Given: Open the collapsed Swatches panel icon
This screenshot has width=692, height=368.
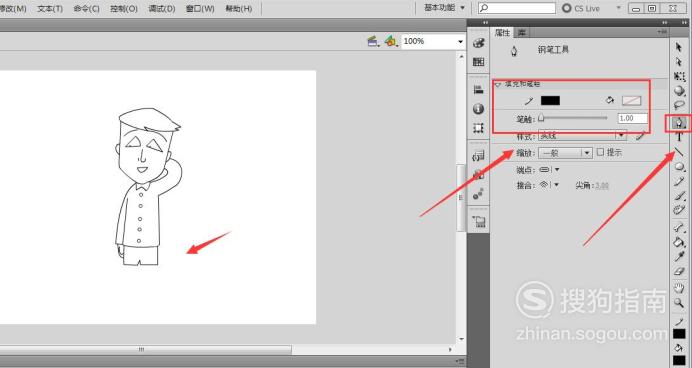Looking at the screenshot, I should click(478, 62).
